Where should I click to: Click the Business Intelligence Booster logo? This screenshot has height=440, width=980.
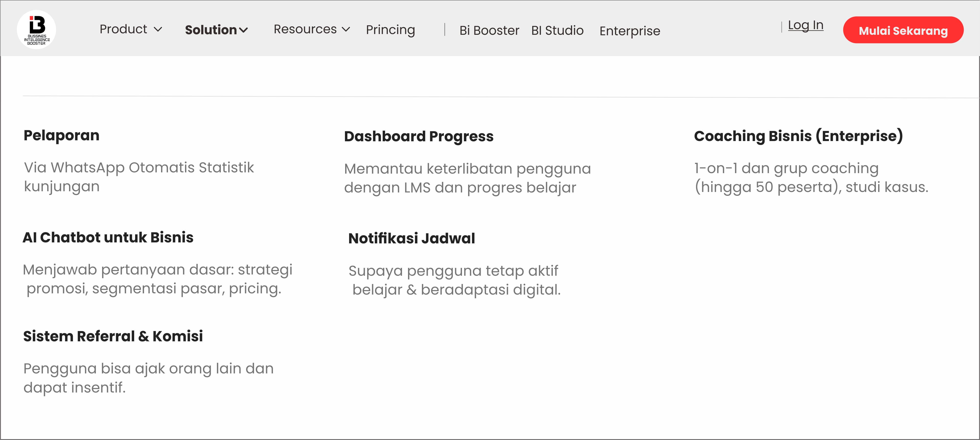tap(36, 30)
